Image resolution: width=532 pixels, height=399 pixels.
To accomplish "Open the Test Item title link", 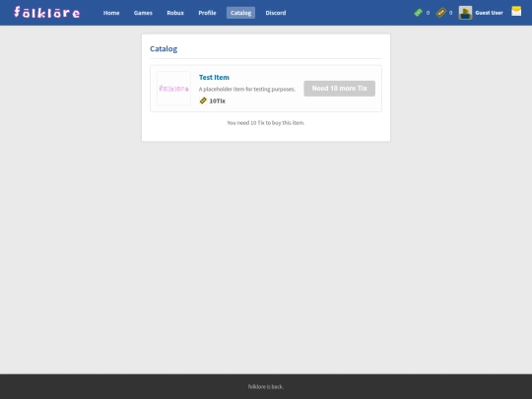I will [x=214, y=78].
